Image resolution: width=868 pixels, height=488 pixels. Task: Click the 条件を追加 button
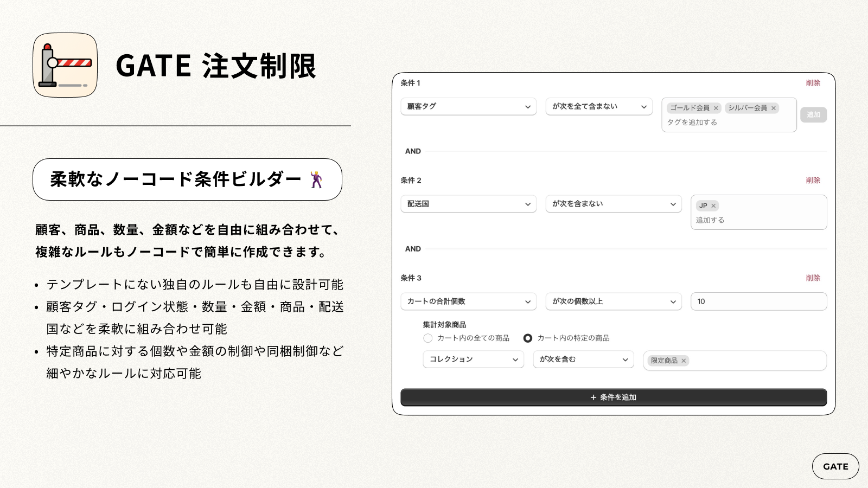click(614, 397)
